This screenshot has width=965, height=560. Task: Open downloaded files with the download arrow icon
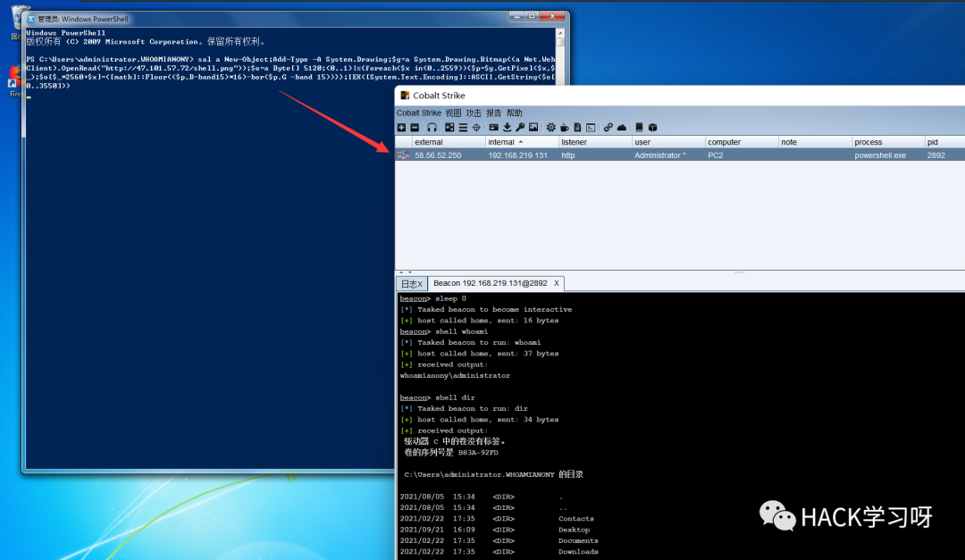tap(508, 128)
